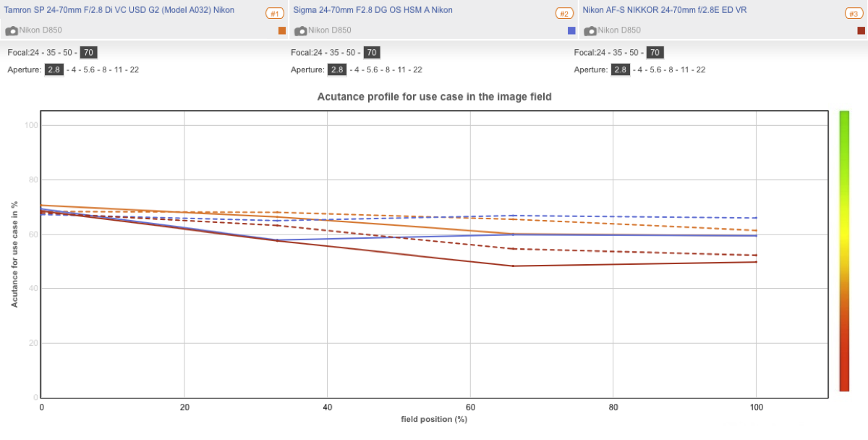Click the camera icon under the Nikon NIKKOR lens
This screenshot has width=868, height=440.
click(x=590, y=30)
